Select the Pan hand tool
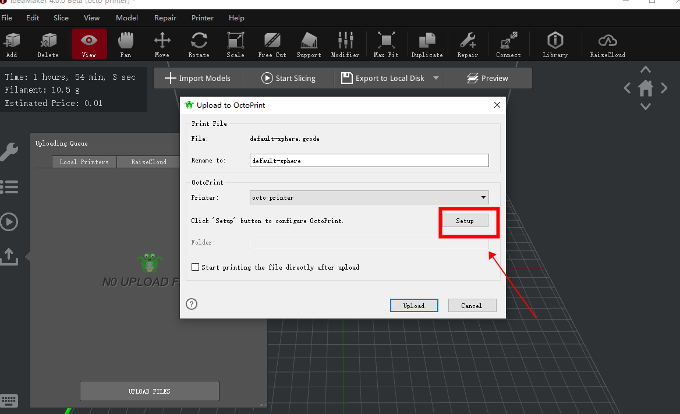 (x=126, y=45)
